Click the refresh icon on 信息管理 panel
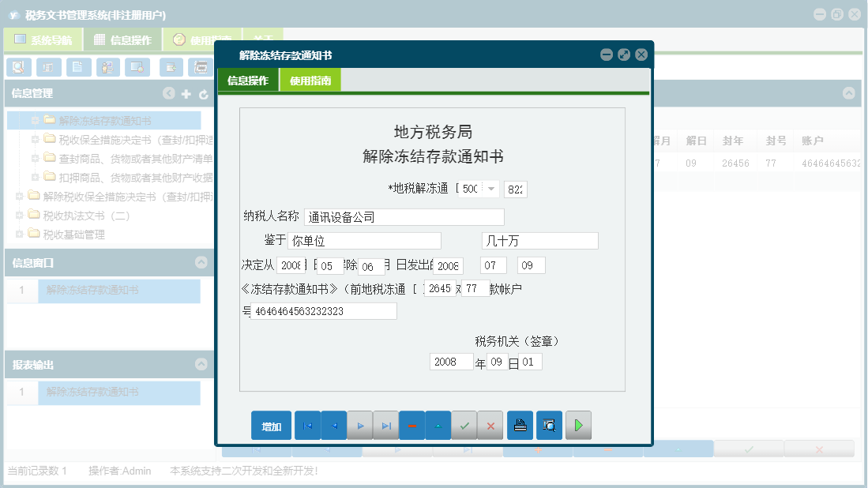The image size is (868, 488). click(x=202, y=93)
